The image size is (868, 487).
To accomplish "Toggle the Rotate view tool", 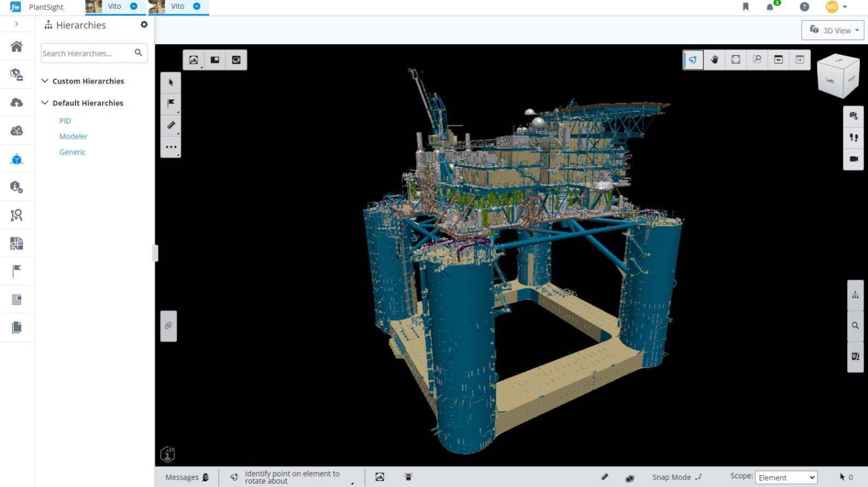I will pyautogui.click(x=693, y=60).
